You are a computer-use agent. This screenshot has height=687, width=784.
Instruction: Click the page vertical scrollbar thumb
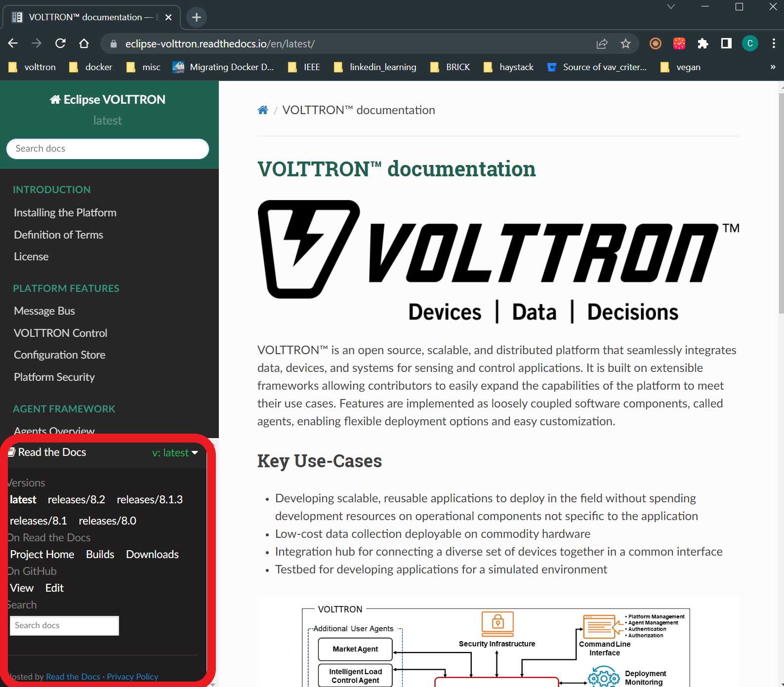point(781,202)
